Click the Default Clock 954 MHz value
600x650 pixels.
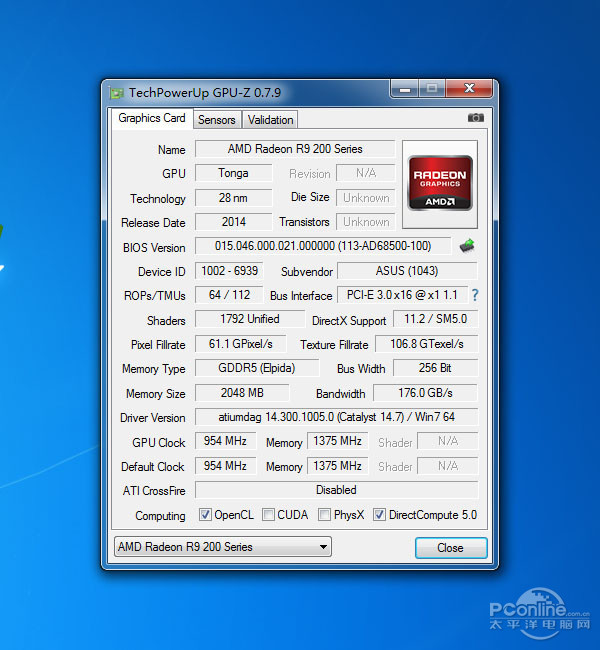click(x=225, y=466)
